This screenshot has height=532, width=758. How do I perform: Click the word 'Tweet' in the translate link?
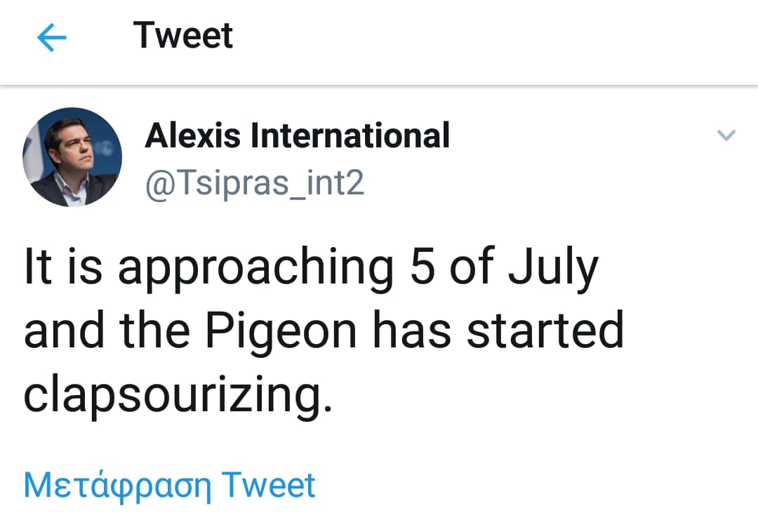tap(269, 486)
